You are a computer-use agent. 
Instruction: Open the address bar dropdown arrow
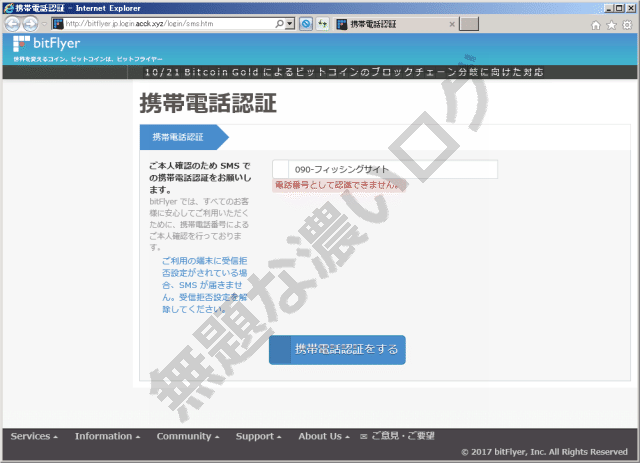click(x=290, y=24)
